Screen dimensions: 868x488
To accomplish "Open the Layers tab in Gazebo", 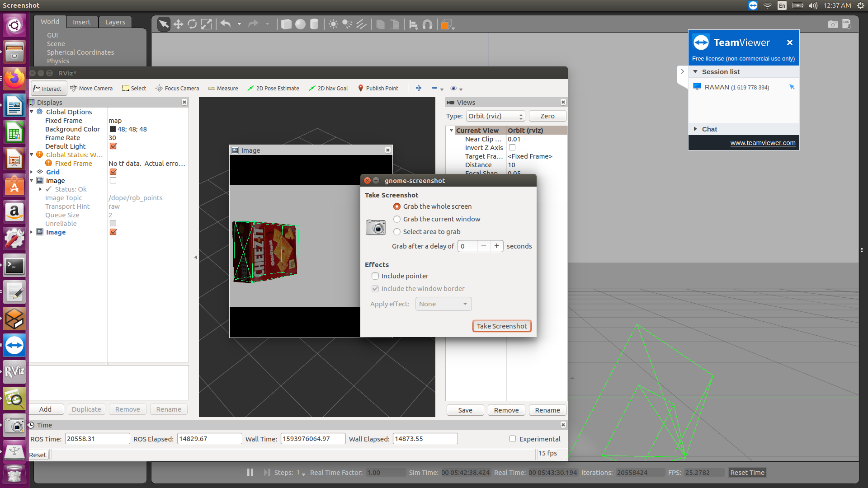I will point(115,22).
